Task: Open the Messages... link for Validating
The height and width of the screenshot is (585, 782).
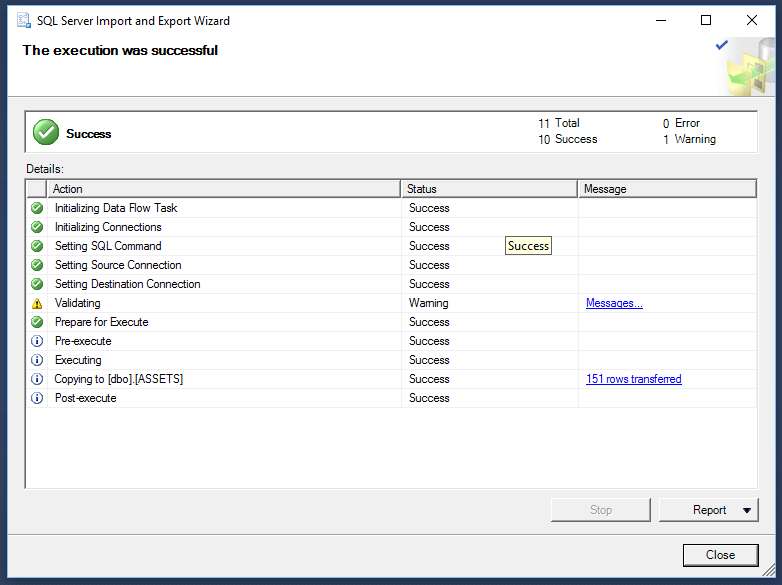Action: click(614, 303)
